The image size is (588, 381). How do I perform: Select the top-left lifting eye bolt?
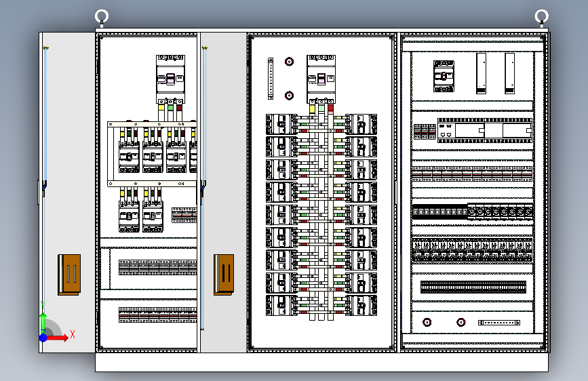(x=102, y=18)
